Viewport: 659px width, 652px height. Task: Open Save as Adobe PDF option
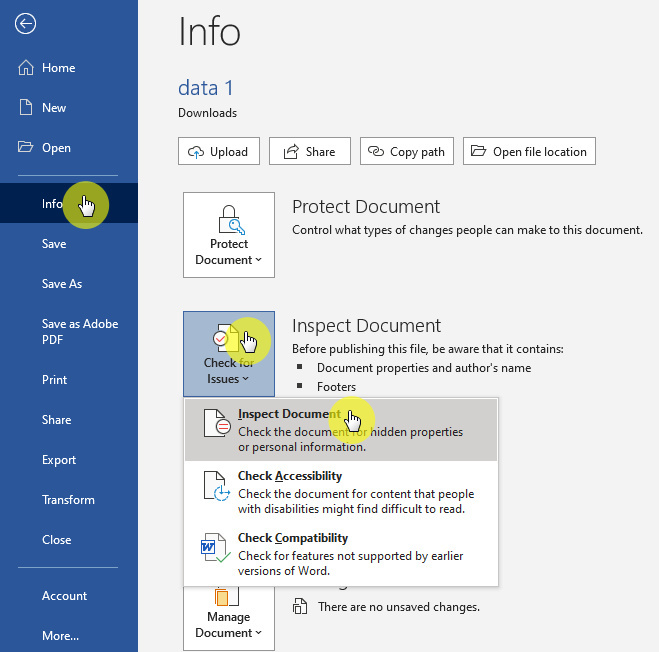point(80,332)
